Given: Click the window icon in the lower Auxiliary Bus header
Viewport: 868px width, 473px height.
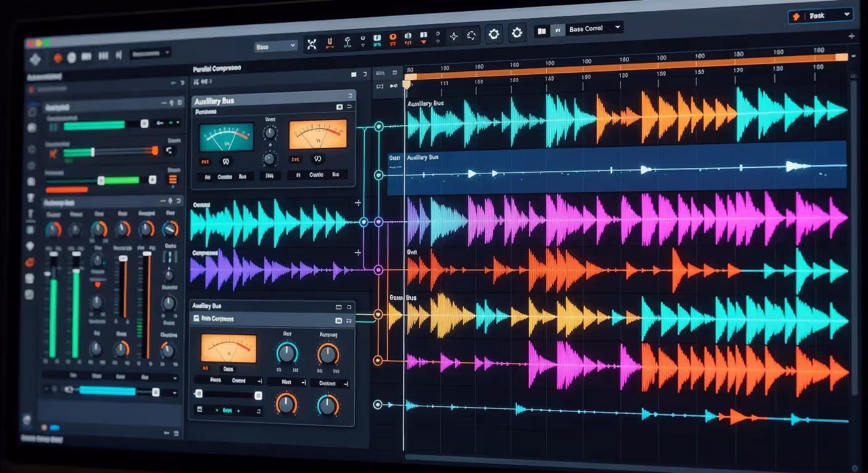Looking at the screenshot, I should pos(338,307).
